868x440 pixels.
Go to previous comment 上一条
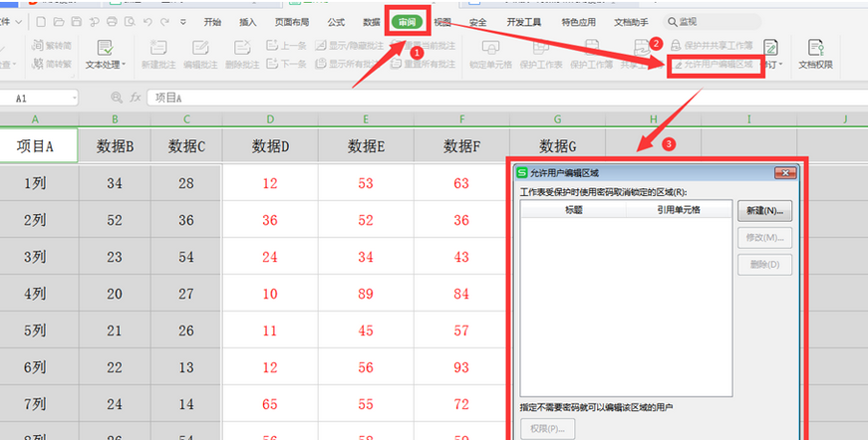(x=287, y=46)
